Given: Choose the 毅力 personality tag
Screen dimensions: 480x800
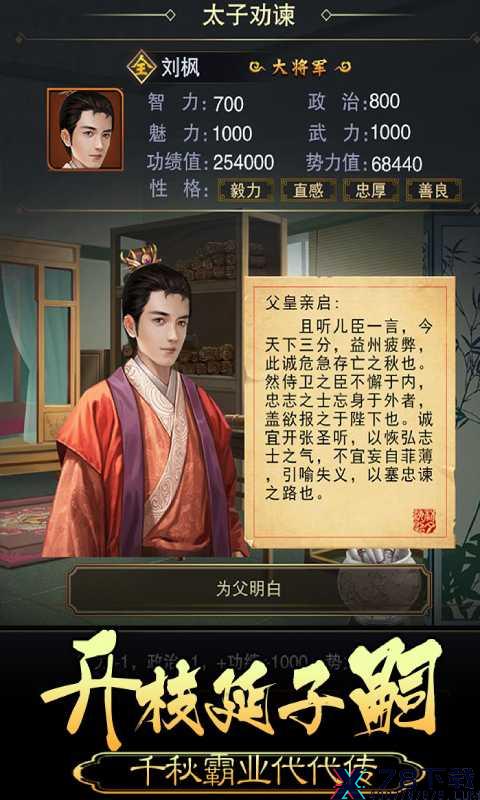Looking at the screenshot, I should pos(246,190).
